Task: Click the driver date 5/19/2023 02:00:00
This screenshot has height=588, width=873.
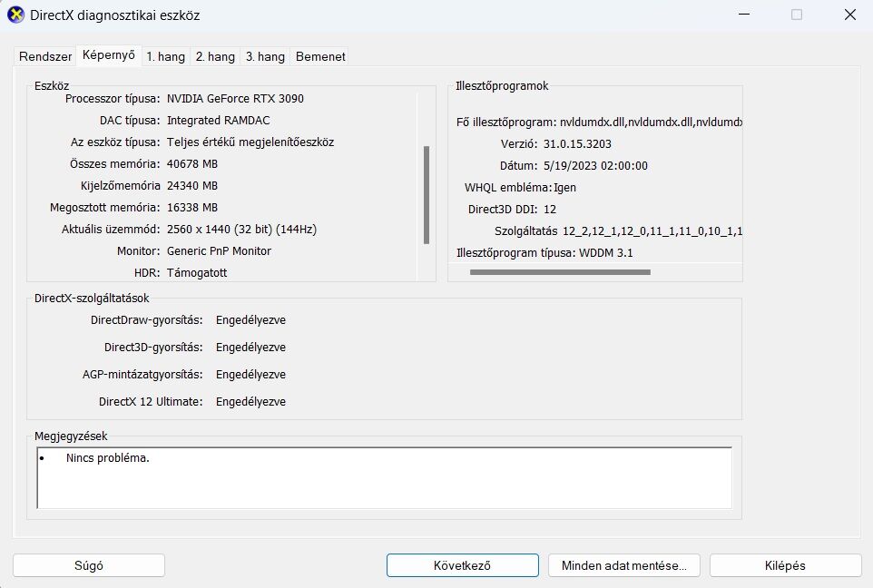Action: coord(595,165)
